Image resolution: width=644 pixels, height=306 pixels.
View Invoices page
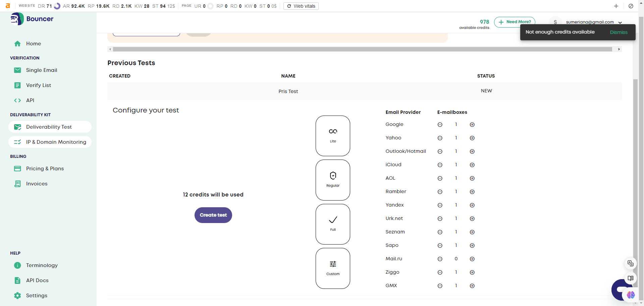pyautogui.click(x=37, y=184)
